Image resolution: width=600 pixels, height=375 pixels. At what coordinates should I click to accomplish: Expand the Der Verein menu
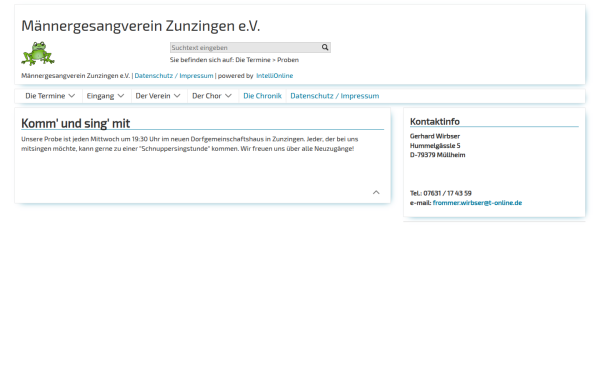(x=158, y=96)
